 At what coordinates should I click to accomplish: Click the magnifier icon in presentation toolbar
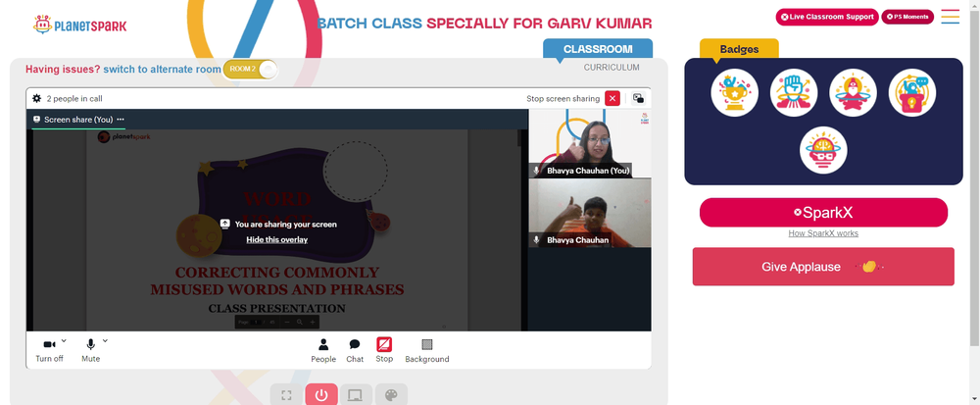click(300, 322)
